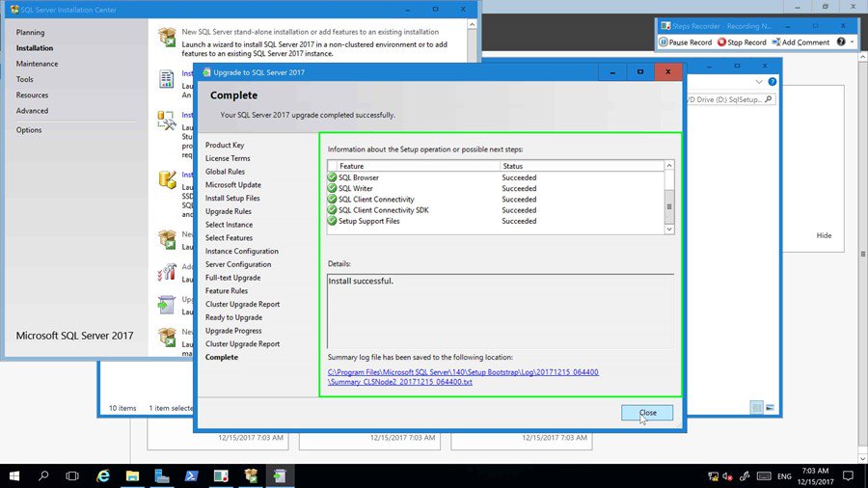868x488 pixels.
Task: Click the Upgrade Progress wizard step
Action: point(233,331)
